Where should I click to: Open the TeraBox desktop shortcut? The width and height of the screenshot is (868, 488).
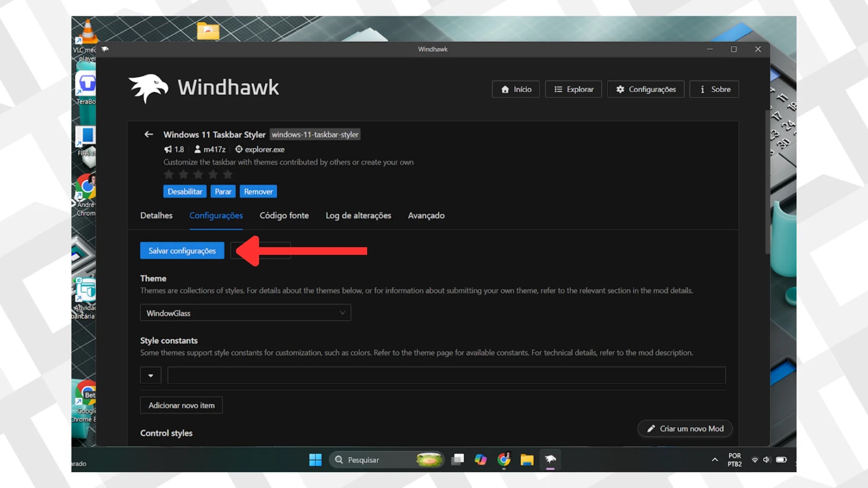85,88
